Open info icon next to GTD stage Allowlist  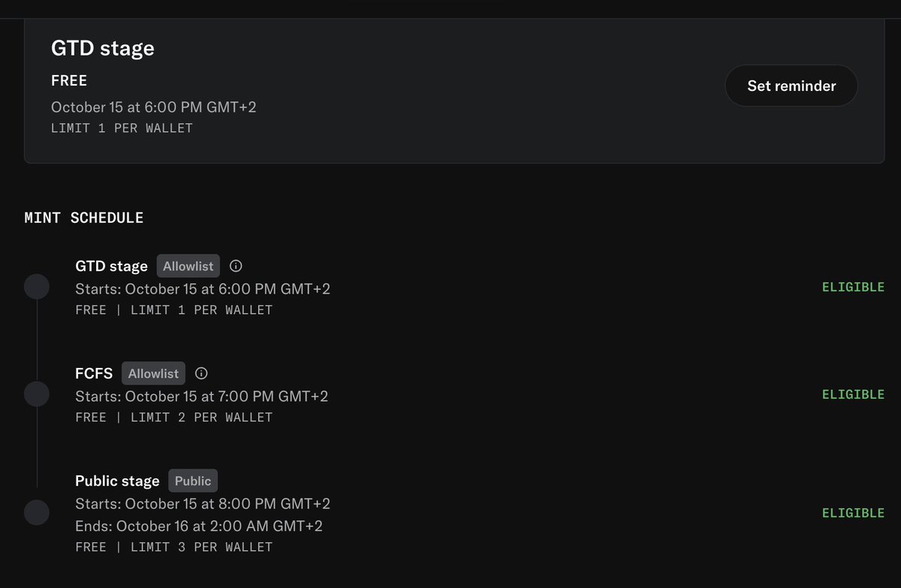coord(236,266)
